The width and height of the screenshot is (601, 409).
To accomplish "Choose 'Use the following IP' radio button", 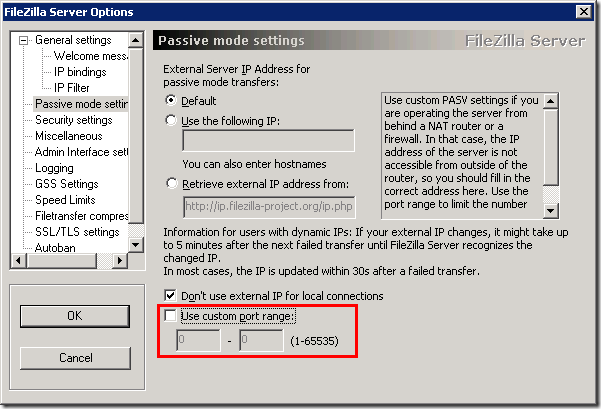I will click(173, 121).
